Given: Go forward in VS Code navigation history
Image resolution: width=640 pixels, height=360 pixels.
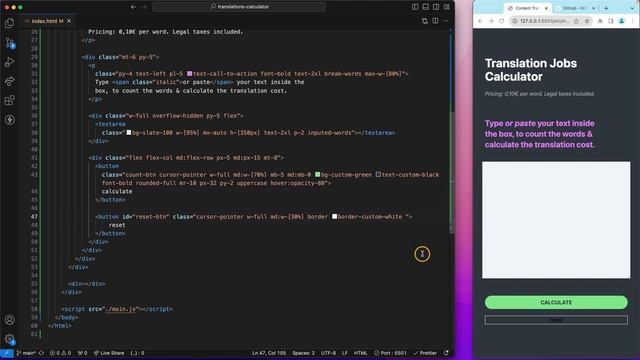Looking at the screenshot, I should tap(144, 7).
